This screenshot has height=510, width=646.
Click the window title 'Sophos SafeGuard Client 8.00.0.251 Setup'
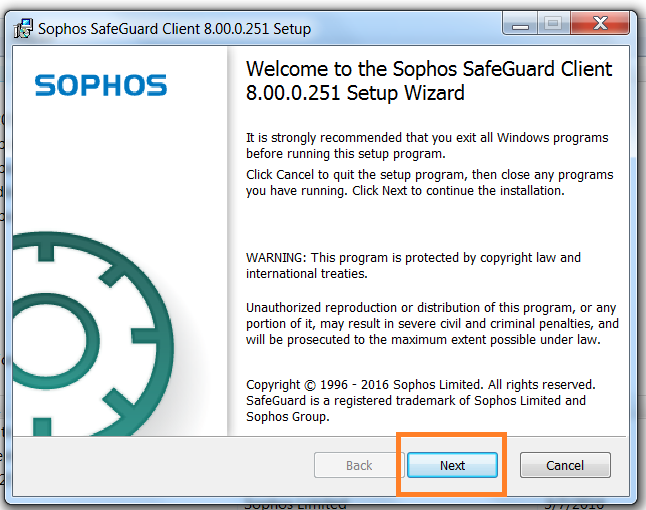click(174, 29)
